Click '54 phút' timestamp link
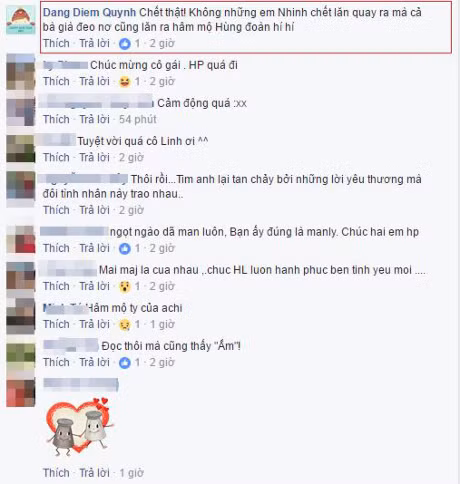This screenshot has width=460, height=484. coord(138,119)
